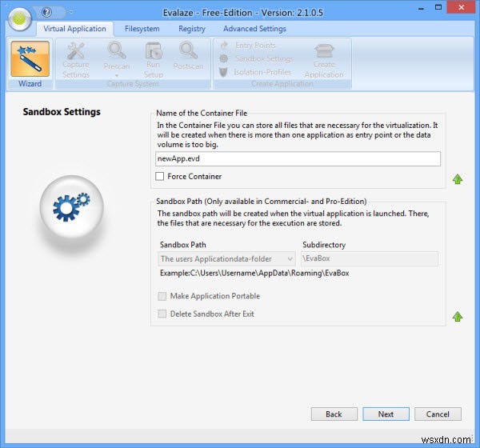Toggle Delete Sandbox After Exit checkbox
Image resolution: width=480 pixels, height=448 pixels.
pos(162,314)
